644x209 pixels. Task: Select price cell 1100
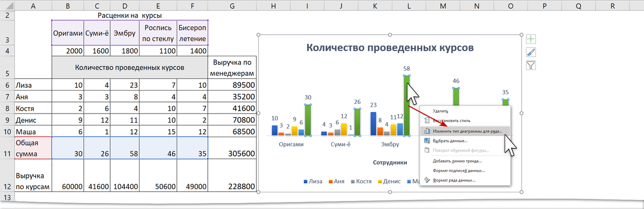pyautogui.click(x=158, y=51)
